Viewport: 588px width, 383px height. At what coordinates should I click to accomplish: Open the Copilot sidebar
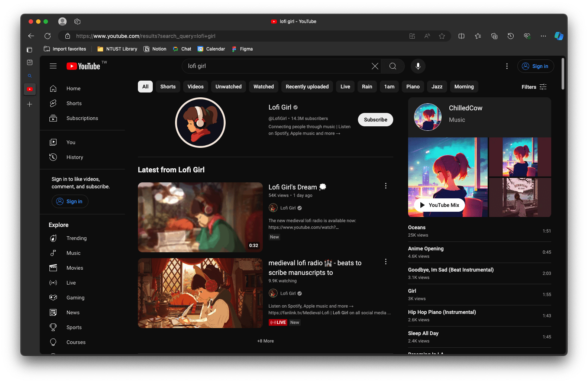click(x=559, y=36)
